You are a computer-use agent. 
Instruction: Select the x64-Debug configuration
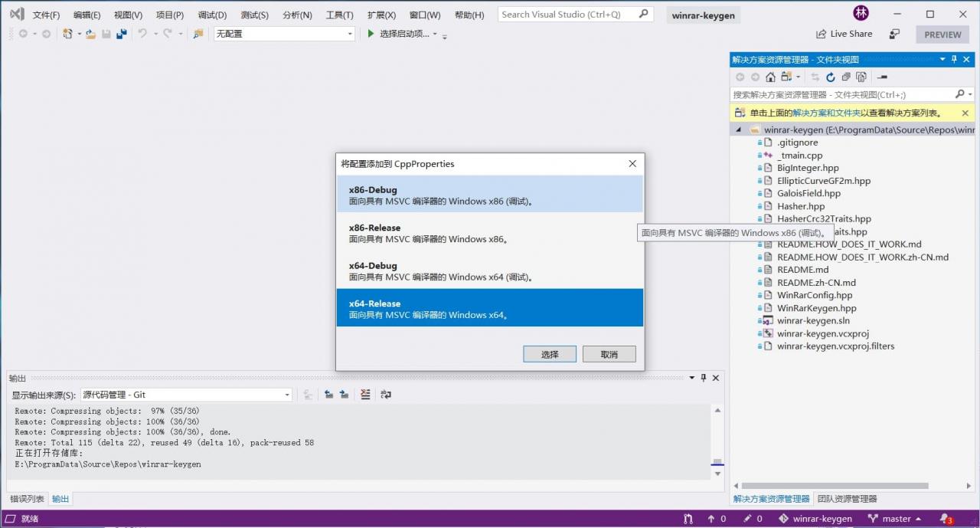pyautogui.click(x=490, y=271)
